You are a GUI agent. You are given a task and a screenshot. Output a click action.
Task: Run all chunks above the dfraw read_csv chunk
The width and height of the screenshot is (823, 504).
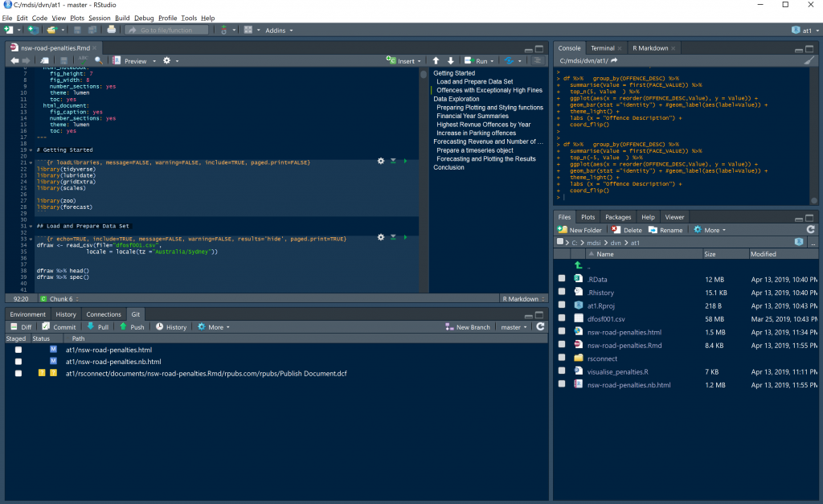click(393, 237)
